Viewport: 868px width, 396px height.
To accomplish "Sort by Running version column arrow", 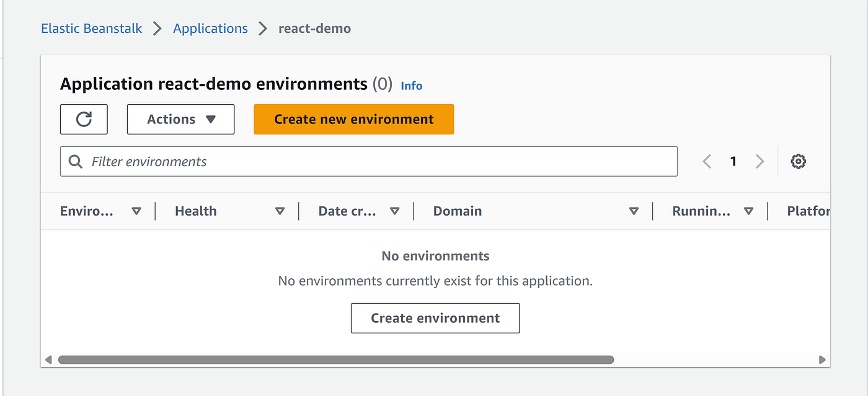I will pyautogui.click(x=748, y=211).
